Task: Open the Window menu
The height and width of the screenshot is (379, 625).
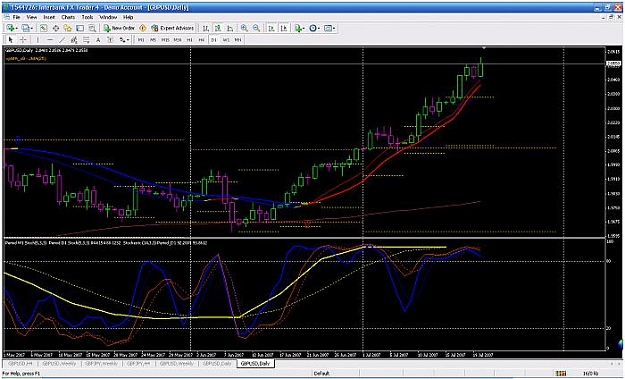Action: tap(108, 17)
